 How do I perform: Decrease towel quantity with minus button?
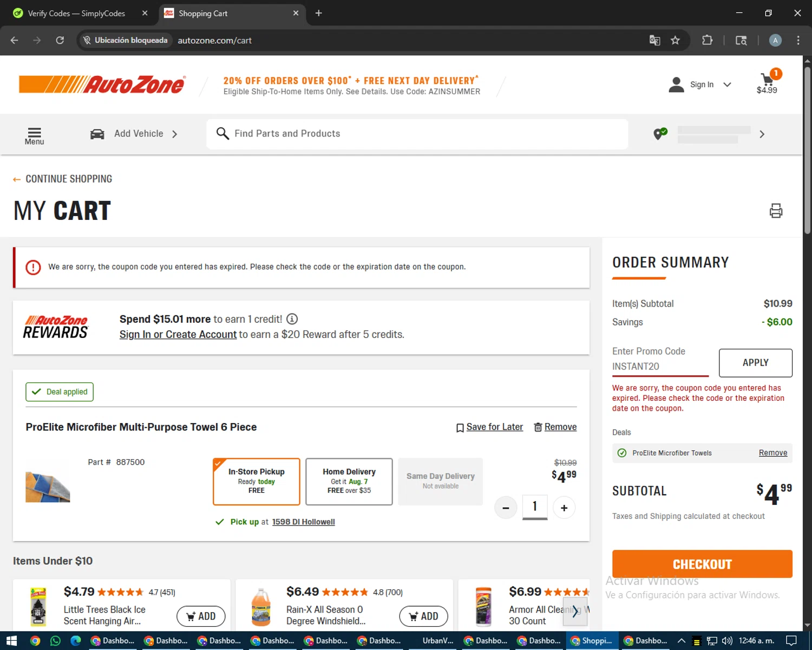click(506, 508)
